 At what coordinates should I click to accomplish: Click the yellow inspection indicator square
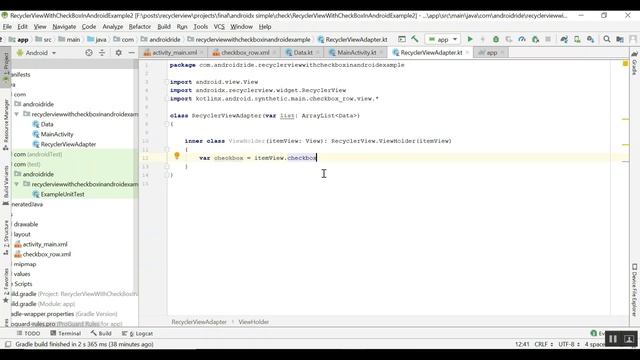tap(625, 64)
